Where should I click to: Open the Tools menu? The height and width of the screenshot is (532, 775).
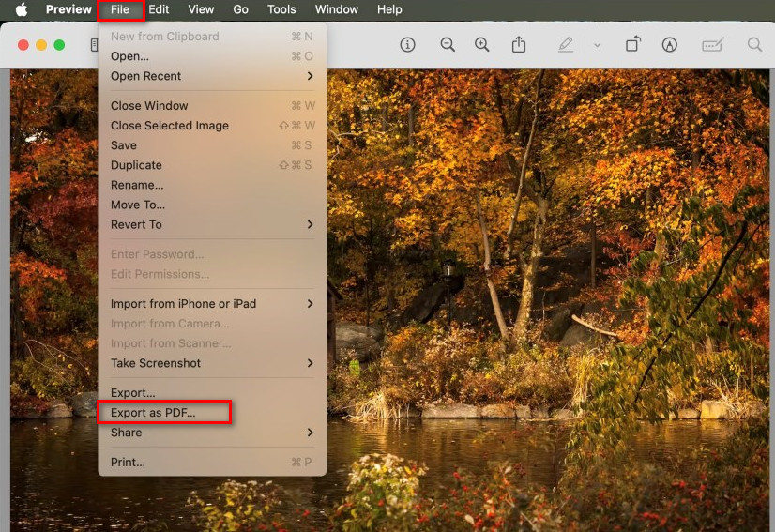click(281, 9)
